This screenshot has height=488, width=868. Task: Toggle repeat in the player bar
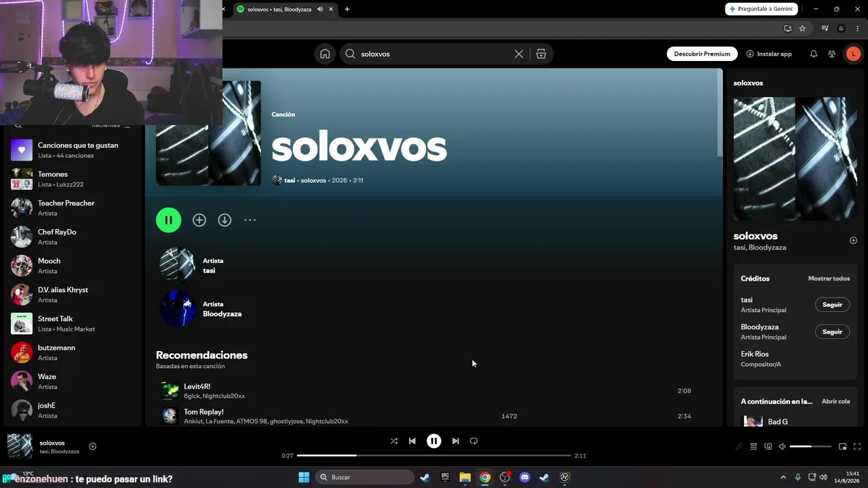tap(474, 441)
